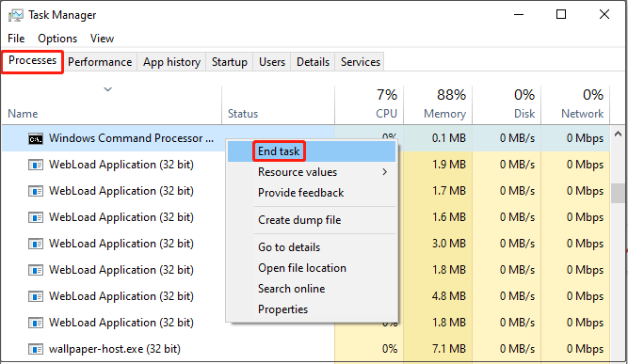Screen dimensions: 628x364
Task: Expand the Resource values submenu arrow
Action: (384, 172)
